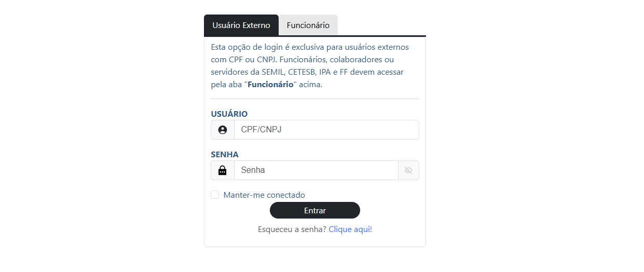
Task: Click the padlock icon beside Senha field
Action: [x=223, y=170]
